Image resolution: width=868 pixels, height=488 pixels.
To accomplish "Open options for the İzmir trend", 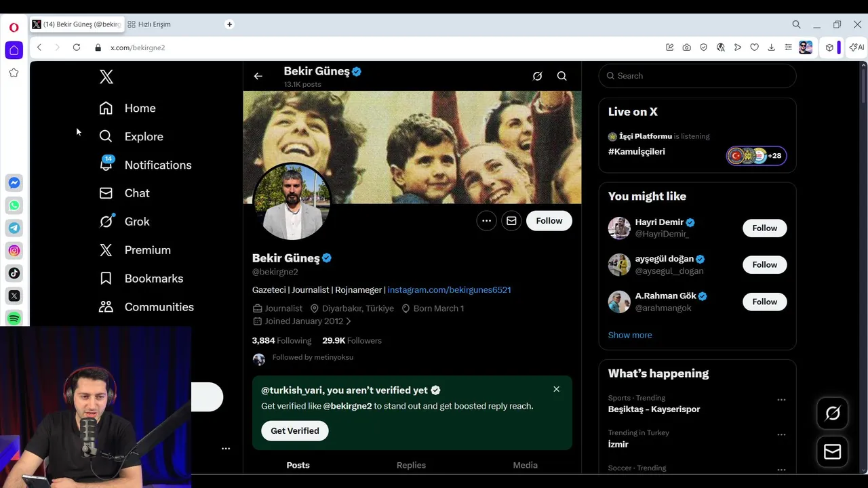I will pyautogui.click(x=781, y=434).
